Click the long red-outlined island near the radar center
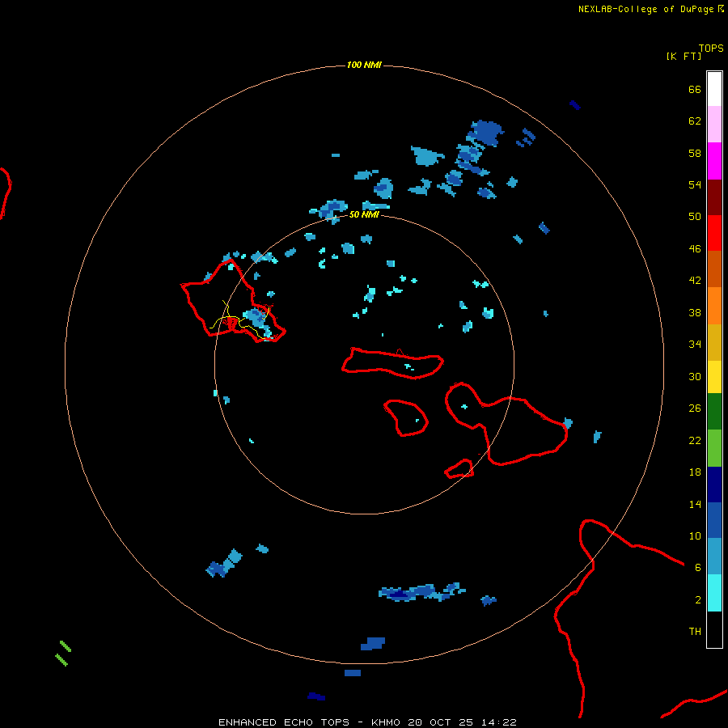Image resolution: width=728 pixels, height=728 pixels. [393, 363]
